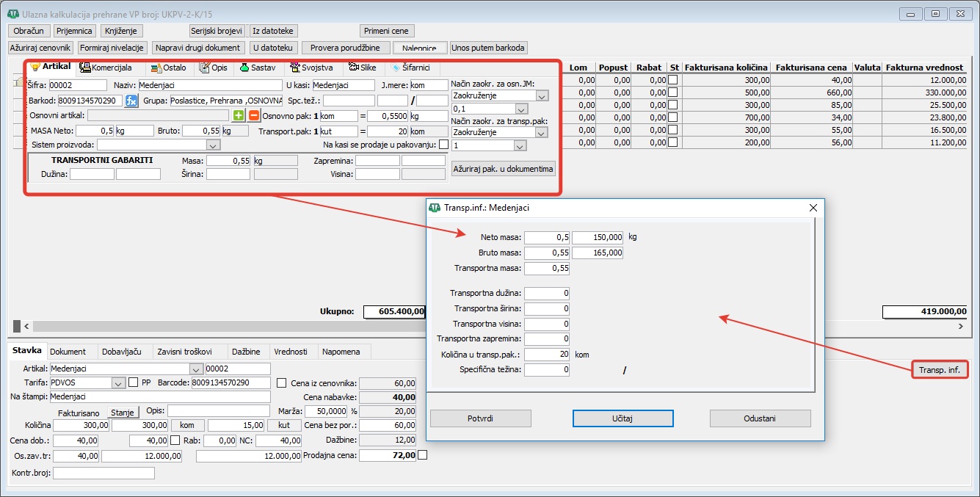The height and width of the screenshot is (497, 980).
Task: Toggle St checkbox in the 25.500,00 row
Action: click(x=673, y=105)
